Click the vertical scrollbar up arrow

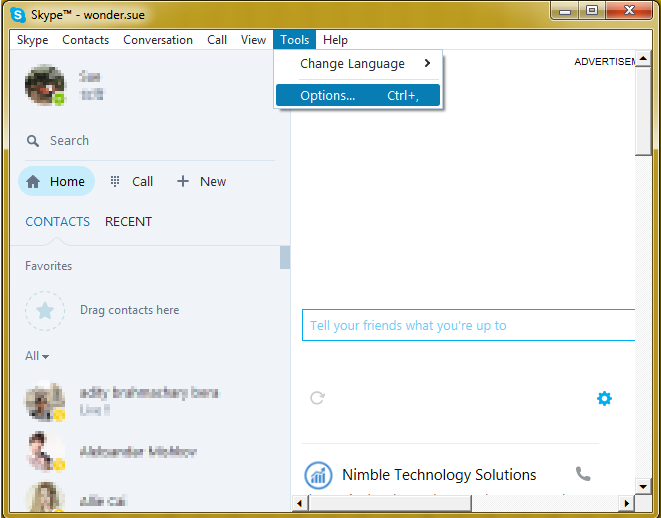(643, 58)
